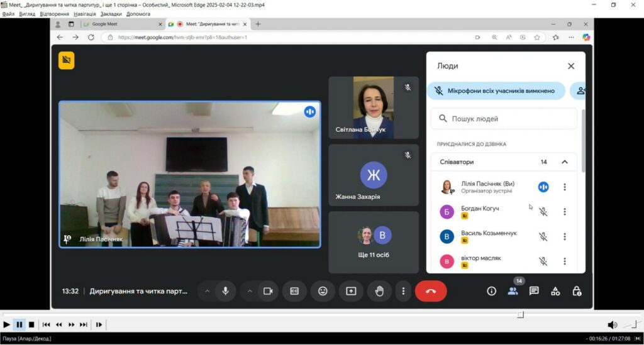Click the present screen icon

[x=351, y=291]
